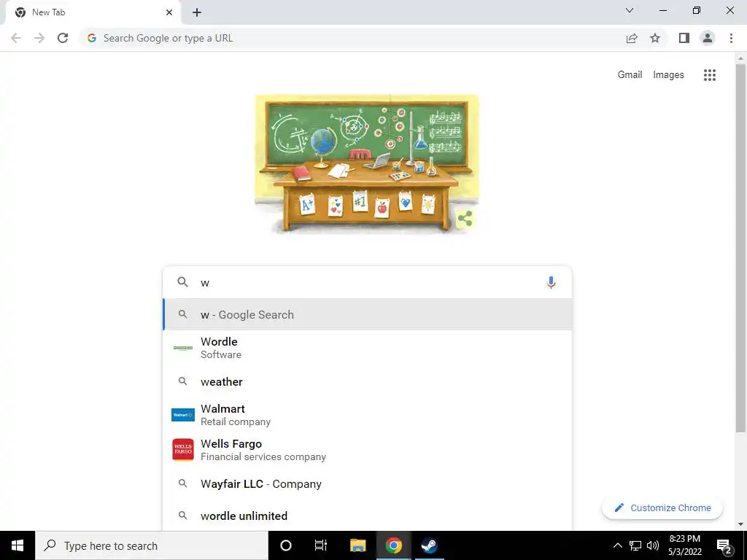Pick the Walmart suggestion

[x=368, y=415]
